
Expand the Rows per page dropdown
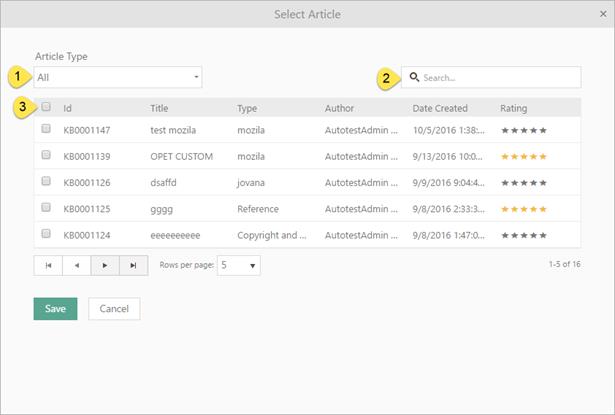239,266
